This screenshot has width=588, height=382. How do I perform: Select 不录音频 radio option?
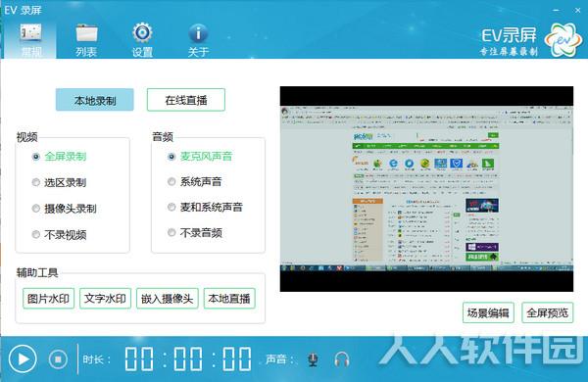[195, 233]
